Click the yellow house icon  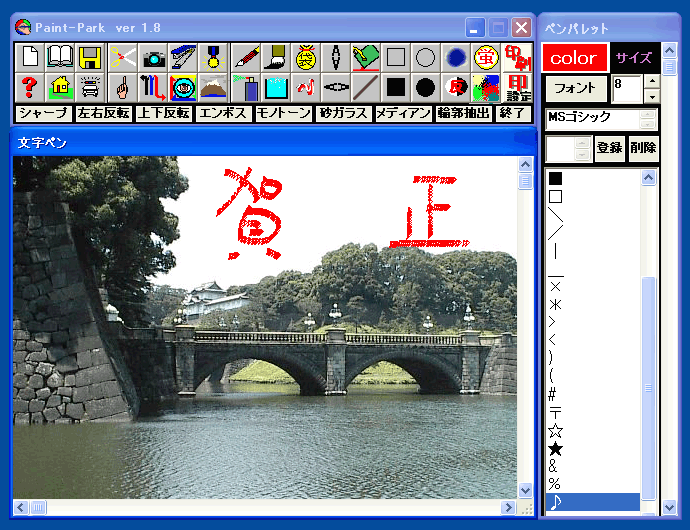pyautogui.click(x=59, y=87)
